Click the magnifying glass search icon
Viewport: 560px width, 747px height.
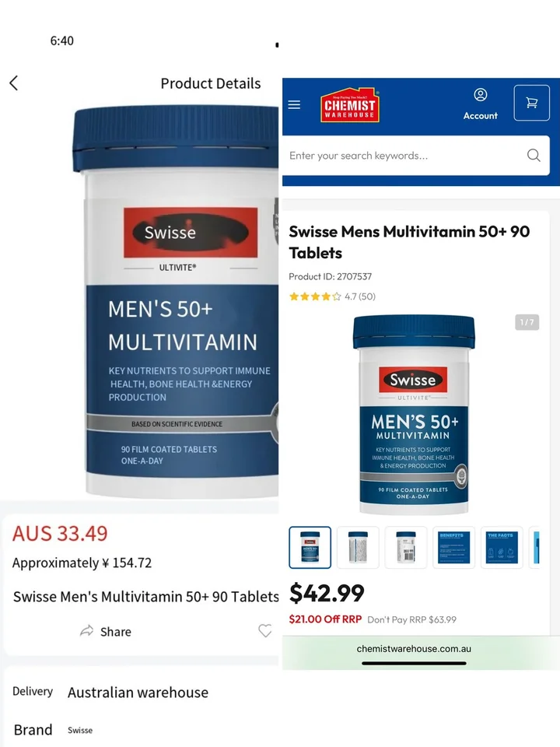tap(534, 156)
